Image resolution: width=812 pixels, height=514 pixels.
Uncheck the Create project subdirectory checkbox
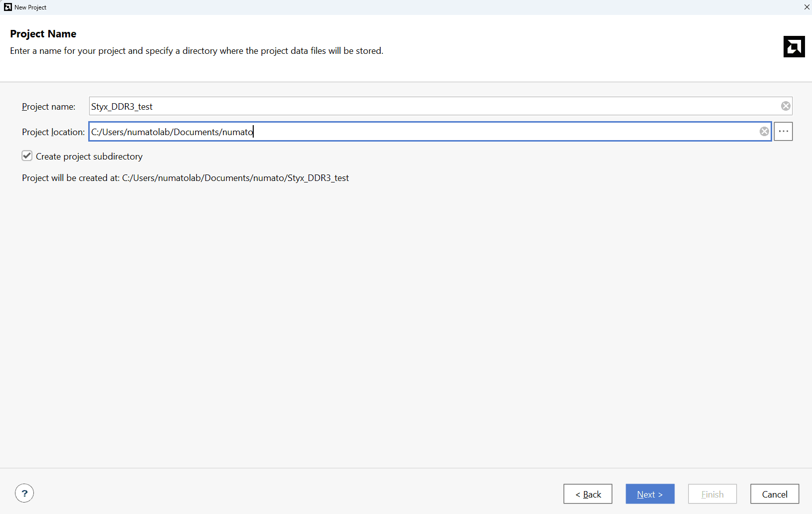(x=27, y=156)
